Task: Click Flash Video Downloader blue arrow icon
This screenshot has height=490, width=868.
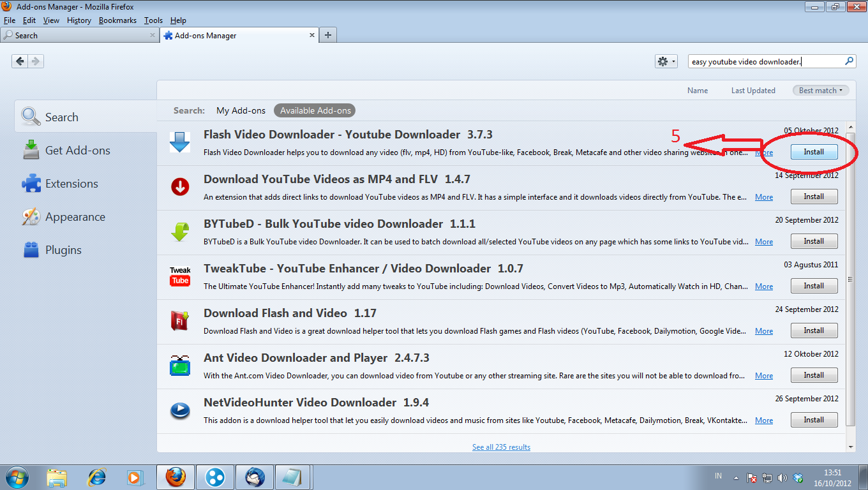Action: [180, 142]
